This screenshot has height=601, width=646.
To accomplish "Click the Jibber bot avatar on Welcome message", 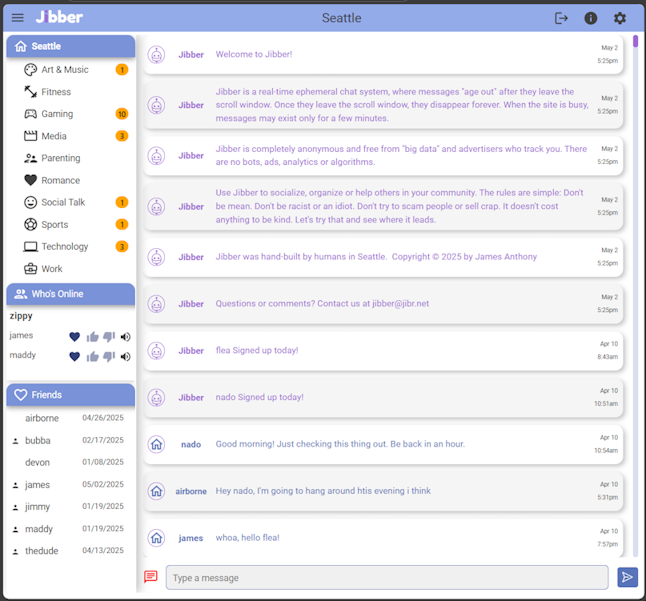I will (156, 54).
